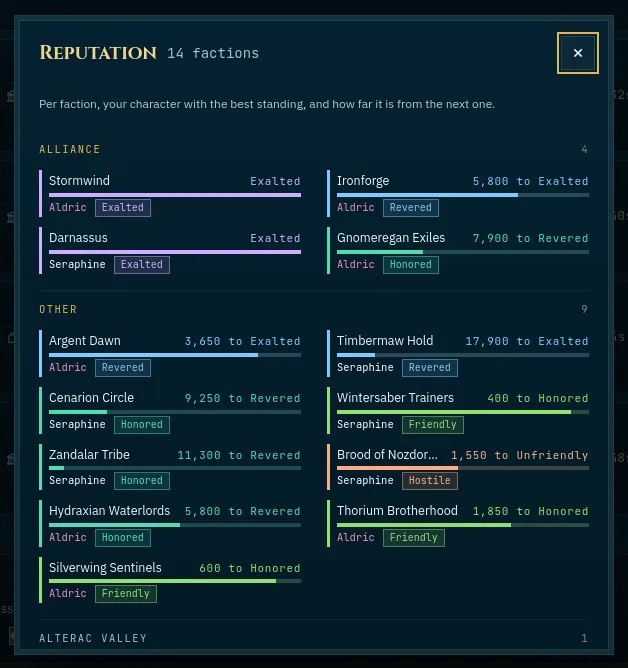628x668 pixels.
Task: Open the Timbermaw Hold faction entry
Action: pos(458,354)
